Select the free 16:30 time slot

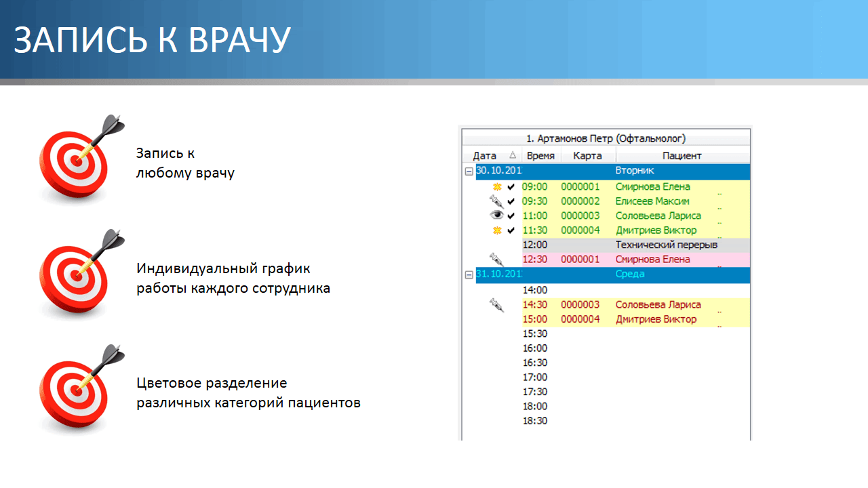pos(534,363)
